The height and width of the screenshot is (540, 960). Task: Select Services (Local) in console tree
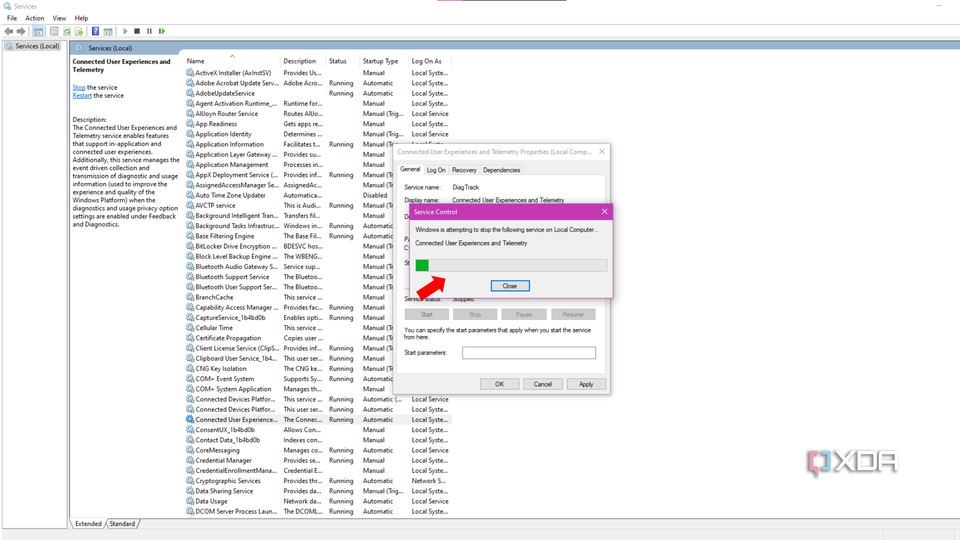(37, 47)
